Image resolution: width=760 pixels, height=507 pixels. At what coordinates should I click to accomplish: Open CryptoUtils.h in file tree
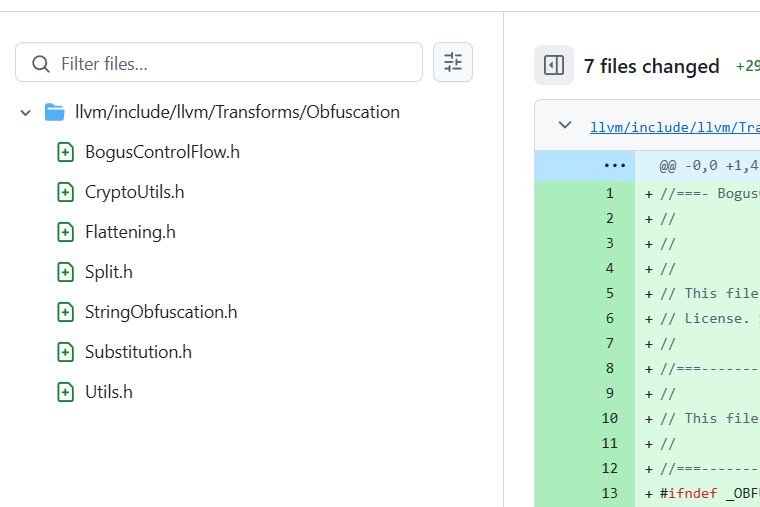(x=135, y=192)
